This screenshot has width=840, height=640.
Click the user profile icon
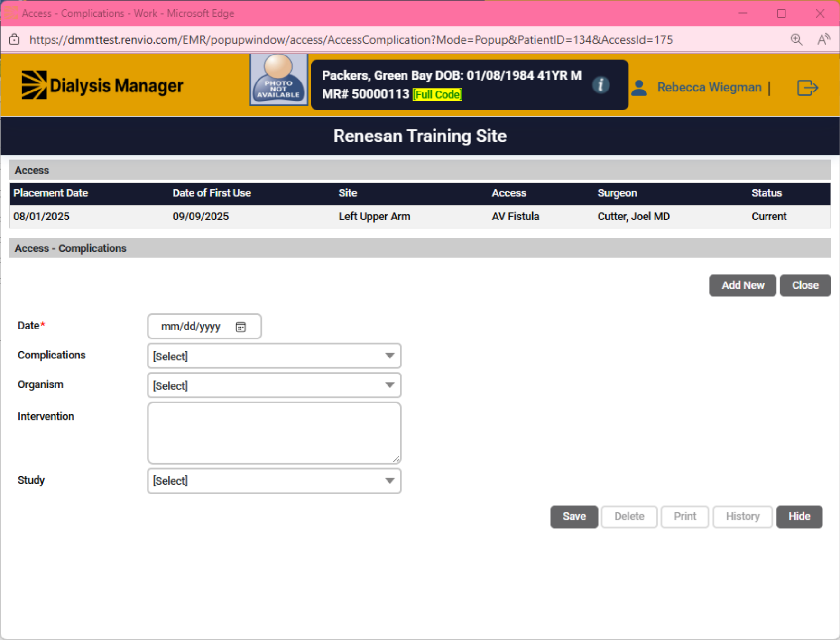click(x=639, y=88)
